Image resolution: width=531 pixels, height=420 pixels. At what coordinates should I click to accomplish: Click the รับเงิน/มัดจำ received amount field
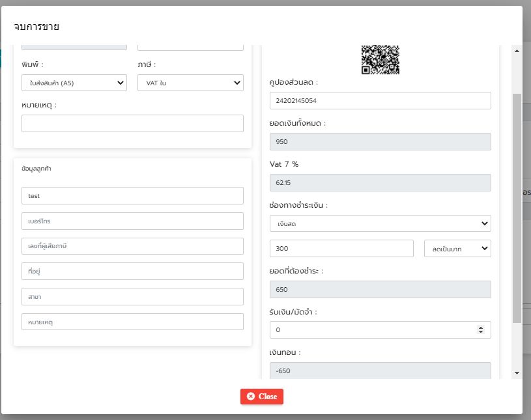[380, 329]
